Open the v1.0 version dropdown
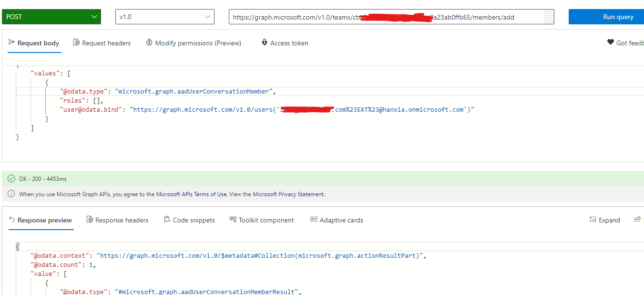The width and height of the screenshot is (644, 295). [x=165, y=17]
